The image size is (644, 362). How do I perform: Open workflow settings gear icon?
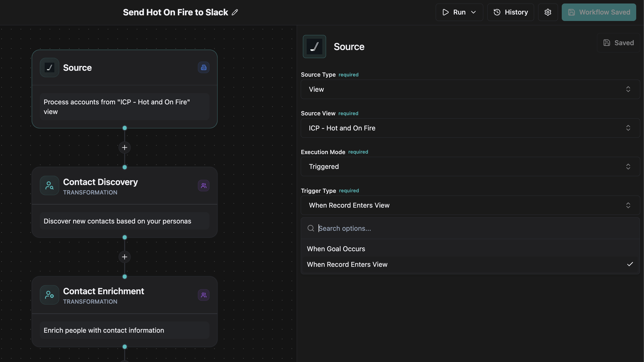(548, 12)
